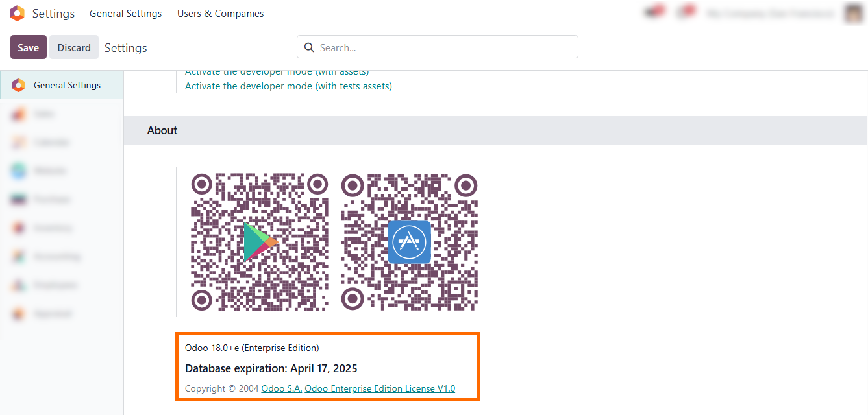Click the App Store QR code
Viewport: 868px width, 415px height.
pos(410,242)
